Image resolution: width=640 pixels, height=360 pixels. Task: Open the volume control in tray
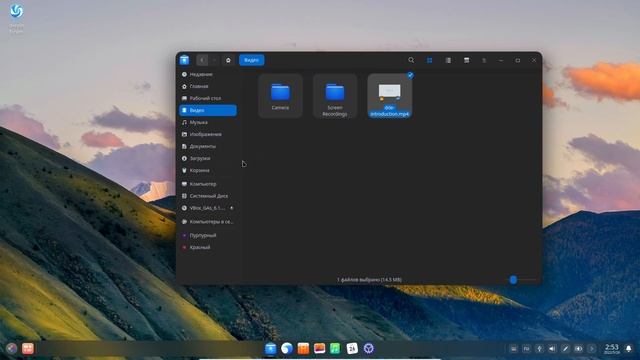(x=552, y=349)
